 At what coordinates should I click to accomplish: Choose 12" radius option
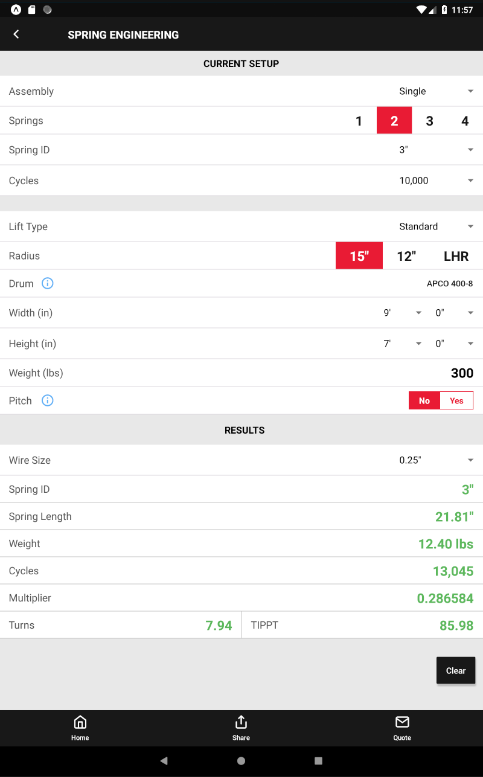click(406, 256)
